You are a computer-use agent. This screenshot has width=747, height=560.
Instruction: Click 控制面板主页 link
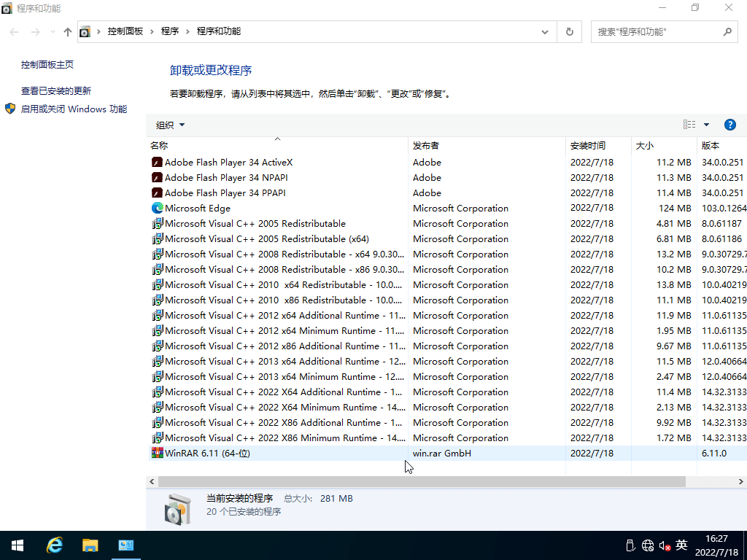[x=47, y=65]
